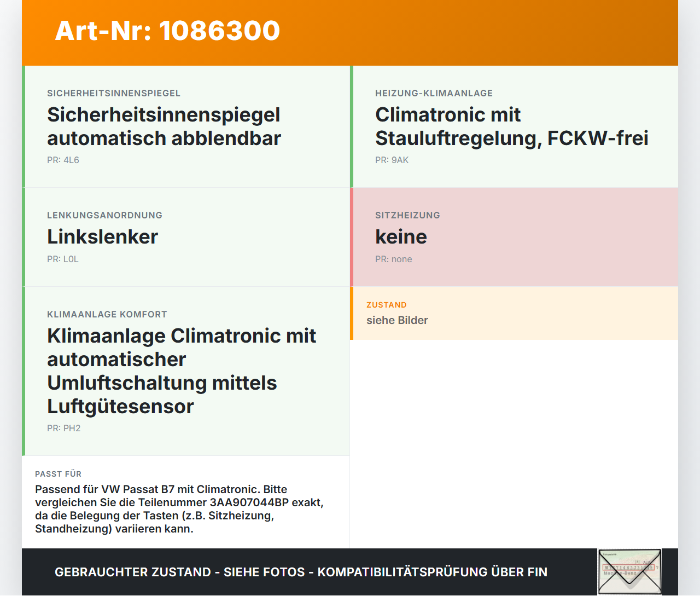Click the PR: 4L6 code
The image size is (700, 596).
tap(63, 160)
